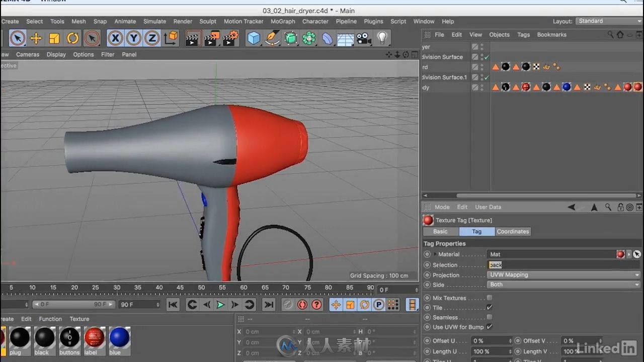Open the Array modeling objects icon
The height and width of the screenshot is (362, 644).
(x=309, y=38)
